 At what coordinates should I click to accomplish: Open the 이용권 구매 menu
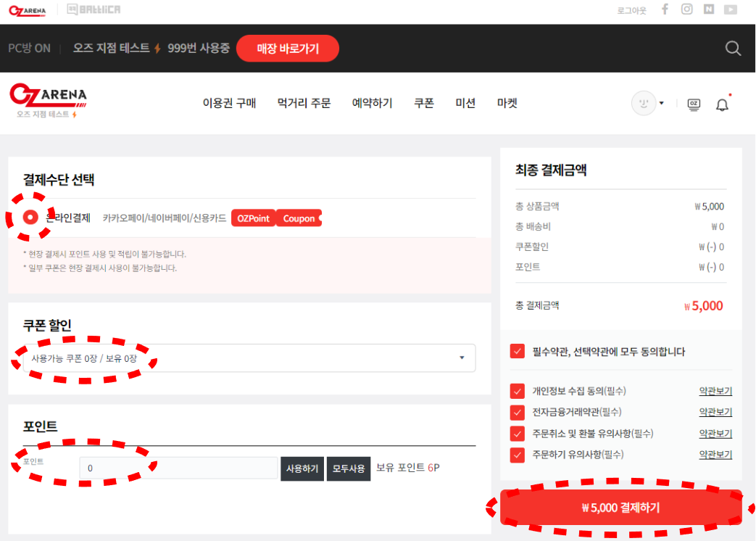(x=229, y=104)
